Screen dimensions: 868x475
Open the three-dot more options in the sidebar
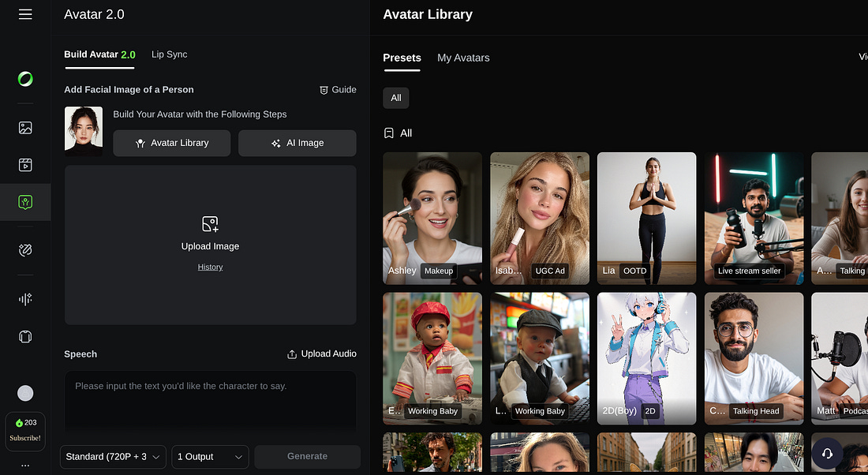(x=25, y=466)
